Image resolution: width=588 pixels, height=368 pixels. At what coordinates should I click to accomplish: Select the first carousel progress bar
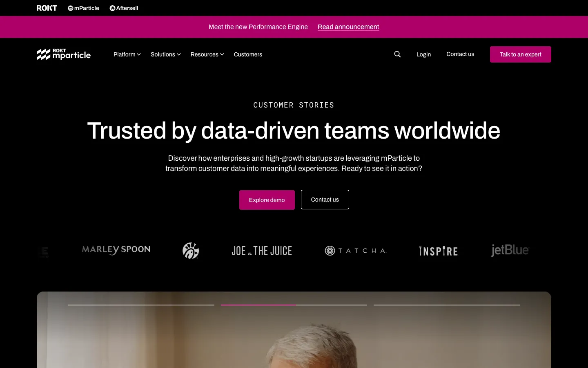click(141, 305)
